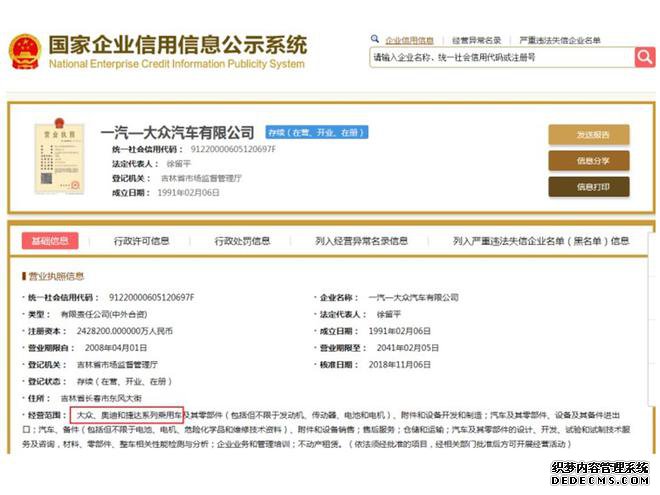Click the registered capital value 2428200.000000万人民币
660x495 pixels.
click(x=125, y=331)
